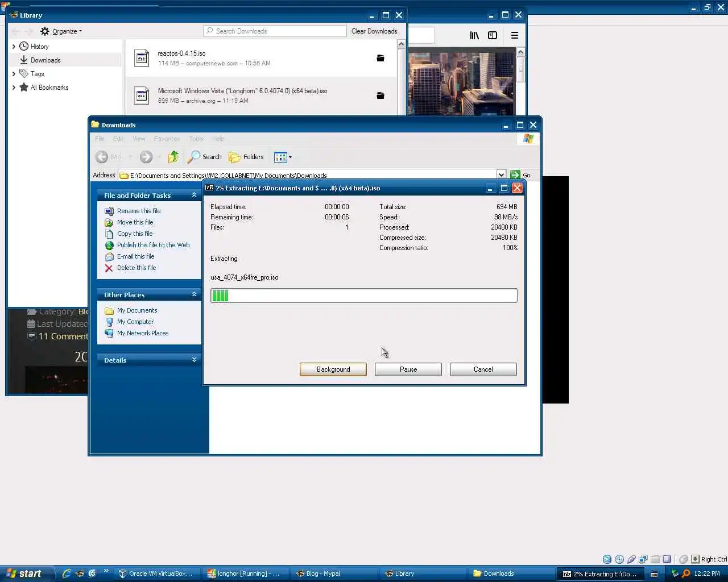
Task: Click the All Bookmarks star icon
Action: (24, 87)
